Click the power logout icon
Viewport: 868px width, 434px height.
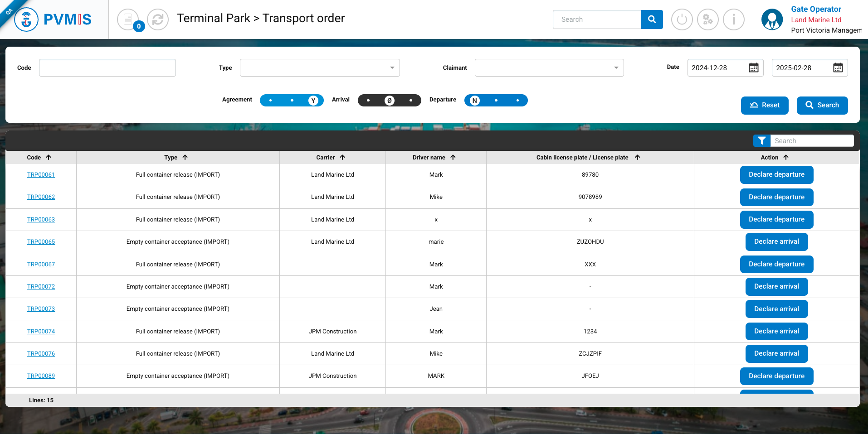(682, 19)
